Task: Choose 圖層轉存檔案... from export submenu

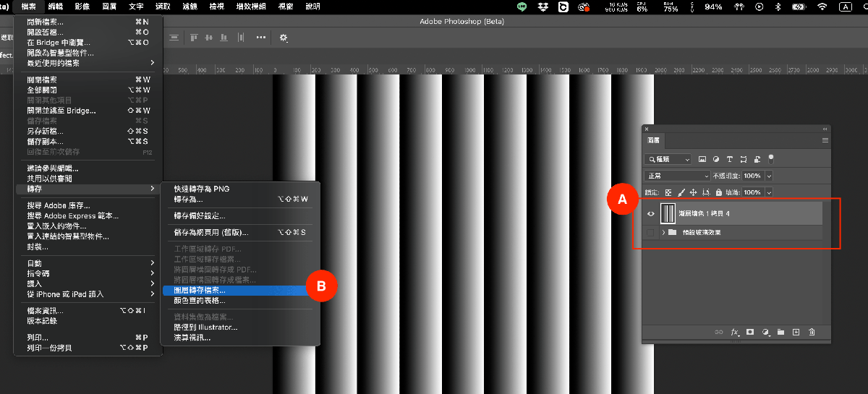Action: tap(240, 290)
